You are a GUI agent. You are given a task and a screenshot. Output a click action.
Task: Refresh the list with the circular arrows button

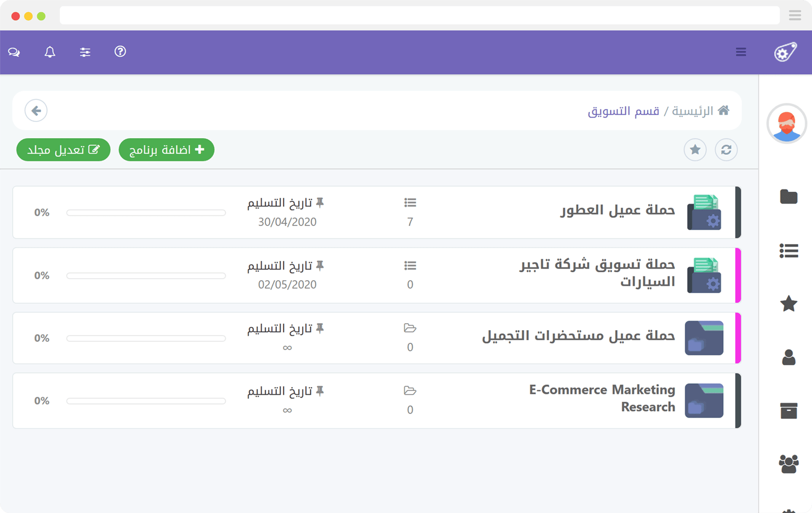[x=726, y=149]
